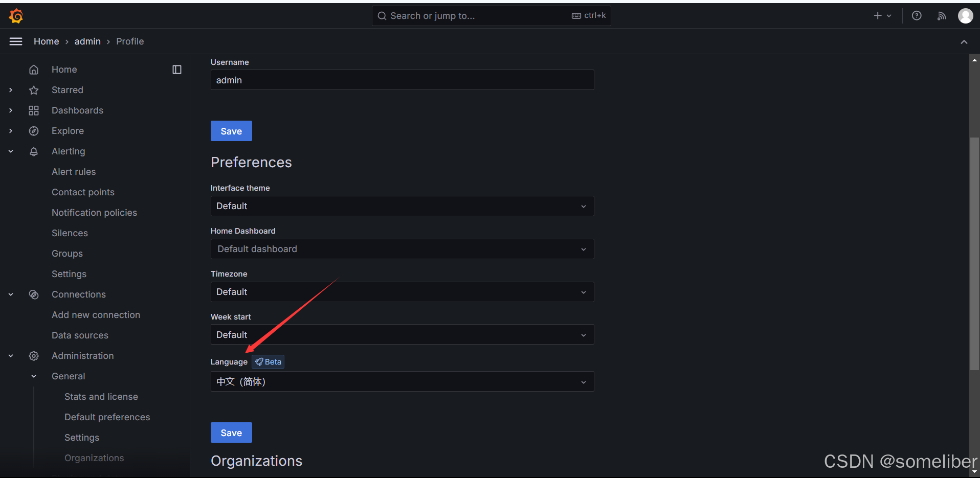This screenshot has height=478, width=980.
Task: Dock or undock the sidebar menu icon
Action: (x=177, y=70)
